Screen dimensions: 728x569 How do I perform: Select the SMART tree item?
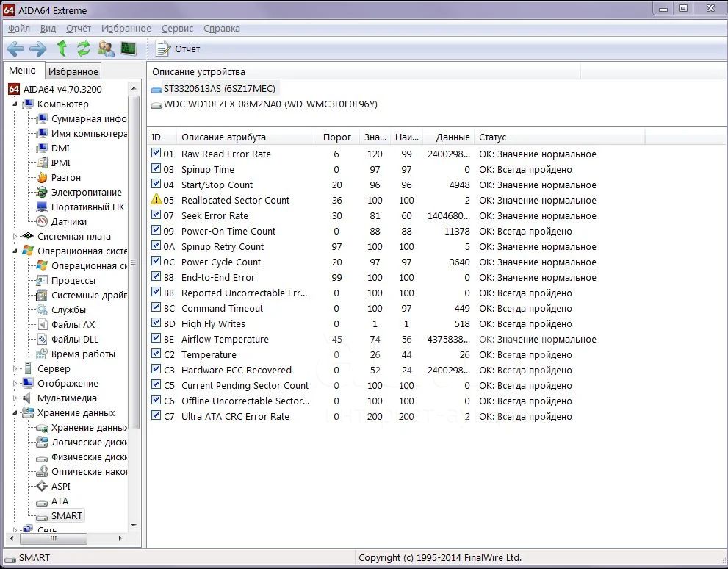tap(60, 515)
